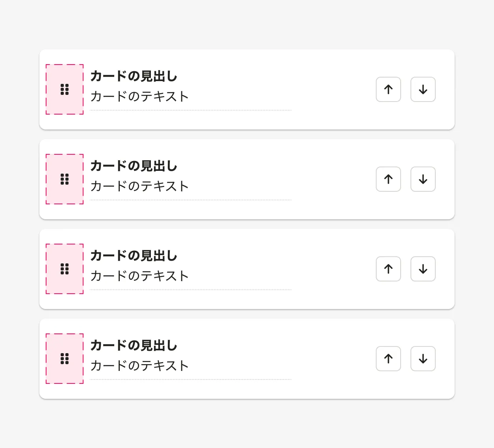The height and width of the screenshot is (448, 494).
Task: Click the fourth card's drag handle icon
Action: [65, 359]
